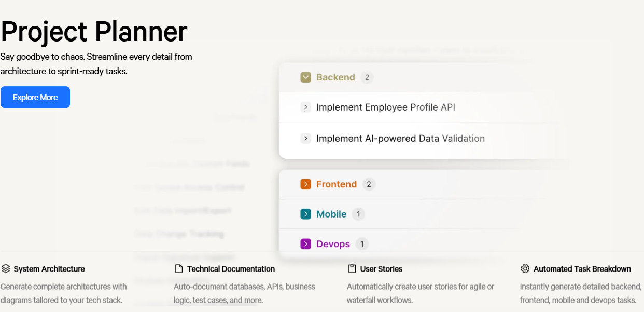Expand the Mobile task group

click(x=305, y=214)
